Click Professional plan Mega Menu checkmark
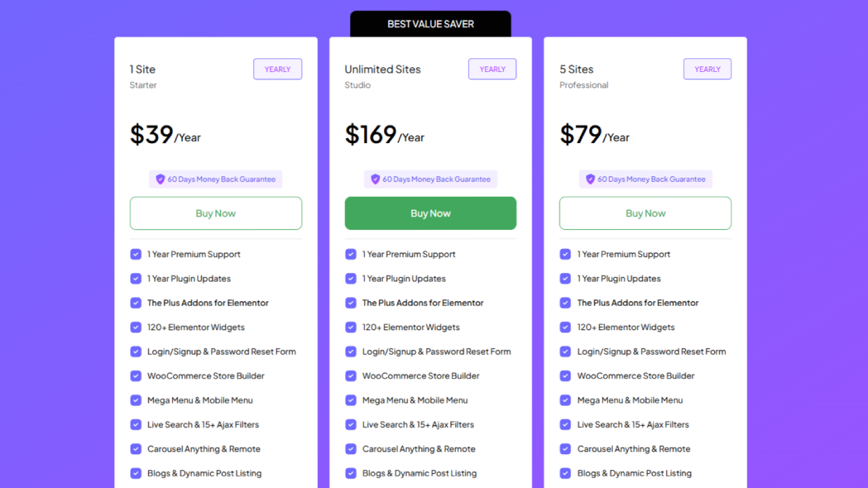This screenshot has height=488, width=868. [x=565, y=400]
